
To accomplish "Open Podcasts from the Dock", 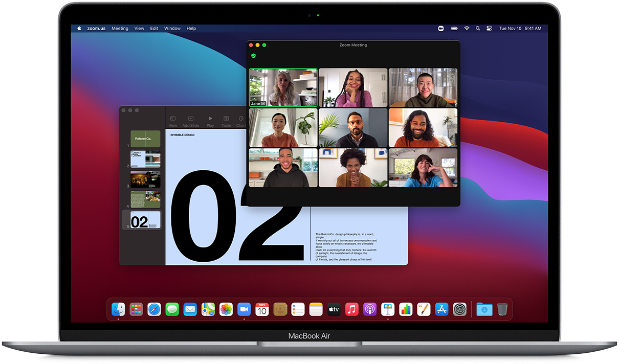I will click(370, 309).
